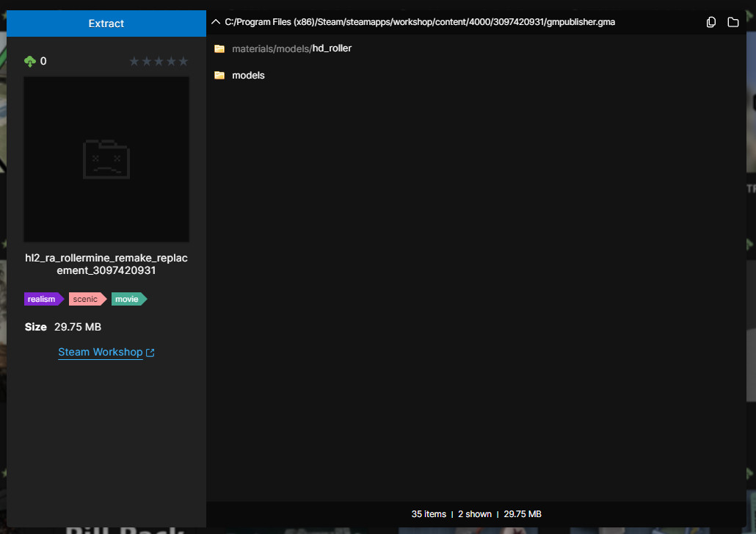
Task: Copy the file path with the copy icon
Action: [x=710, y=22]
